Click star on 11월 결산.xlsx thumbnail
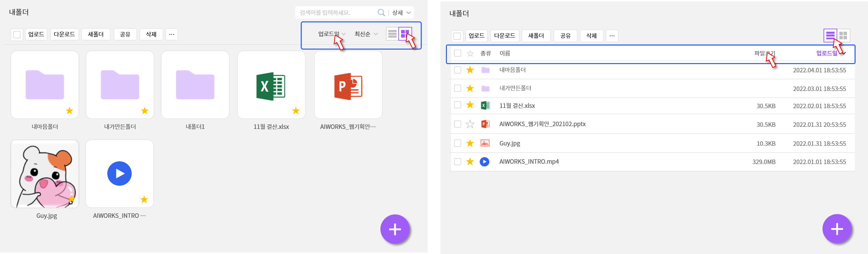 [296, 111]
